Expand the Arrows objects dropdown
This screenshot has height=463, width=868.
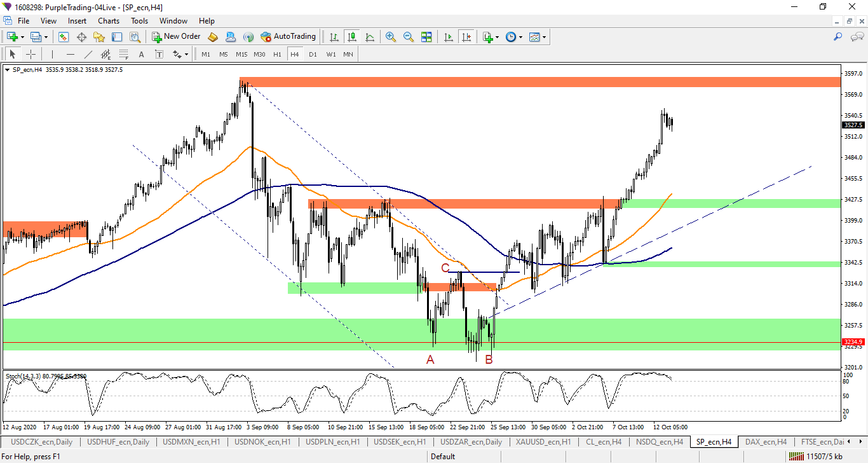tap(186, 54)
